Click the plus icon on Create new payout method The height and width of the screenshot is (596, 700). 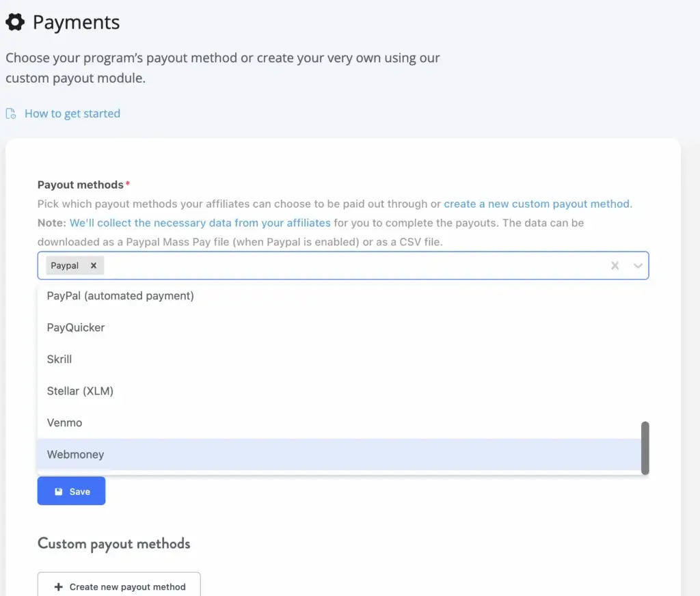tap(57, 587)
